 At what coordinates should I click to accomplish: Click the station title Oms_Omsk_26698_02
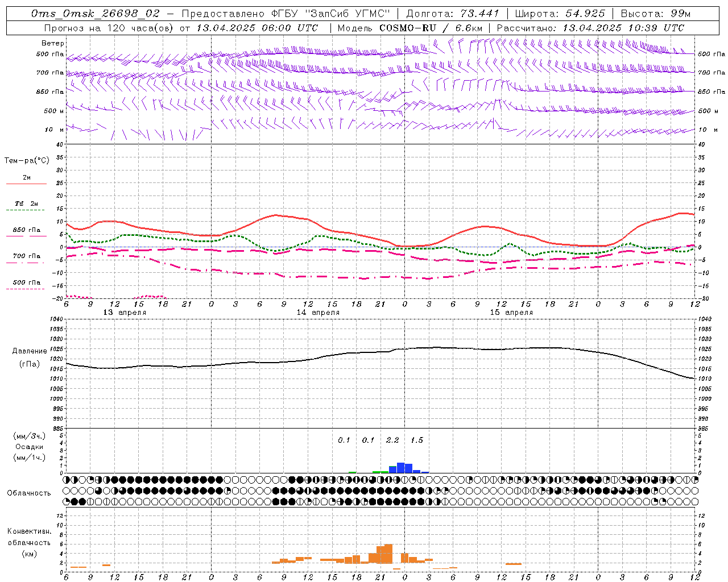[x=96, y=14]
